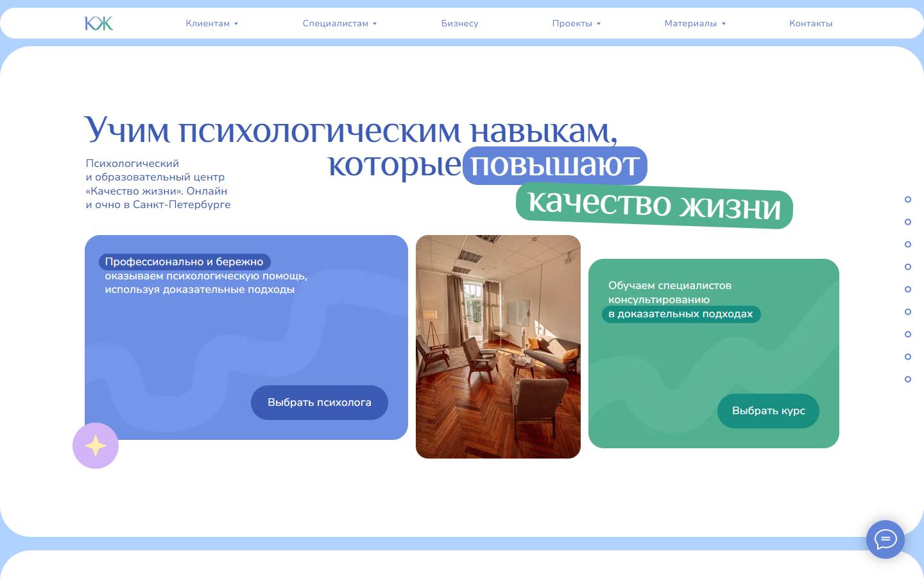This screenshot has width=924, height=578.
Task: Open the chat widget speech bubble icon
Action: 886,539
